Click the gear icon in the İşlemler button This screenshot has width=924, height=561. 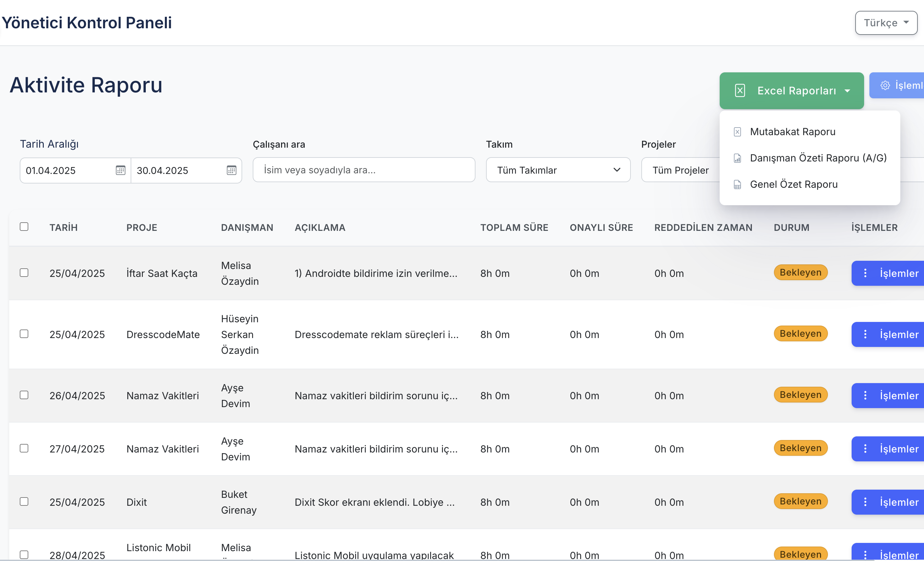pos(885,85)
